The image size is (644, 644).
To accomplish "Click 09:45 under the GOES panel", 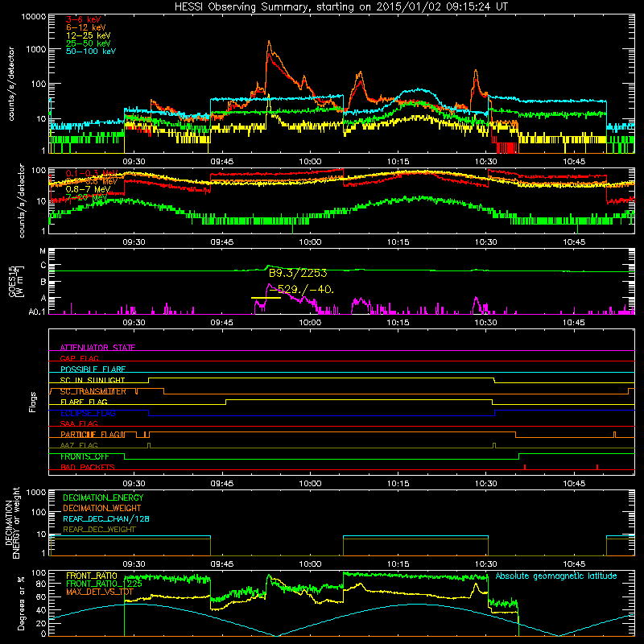I will [x=222, y=323].
